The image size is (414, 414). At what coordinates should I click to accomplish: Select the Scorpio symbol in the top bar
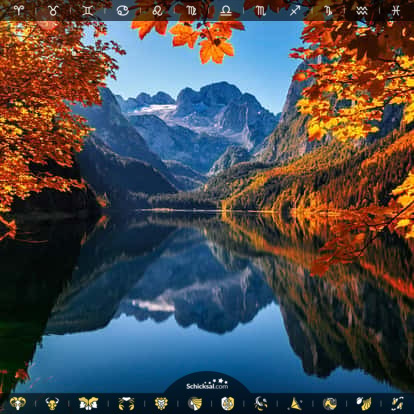pos(260,10)
